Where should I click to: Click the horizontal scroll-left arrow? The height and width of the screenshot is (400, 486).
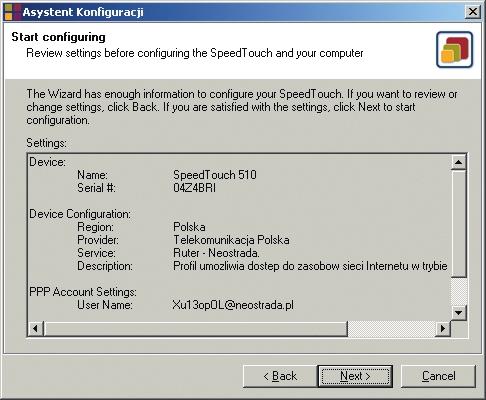[x=36, y=329]
